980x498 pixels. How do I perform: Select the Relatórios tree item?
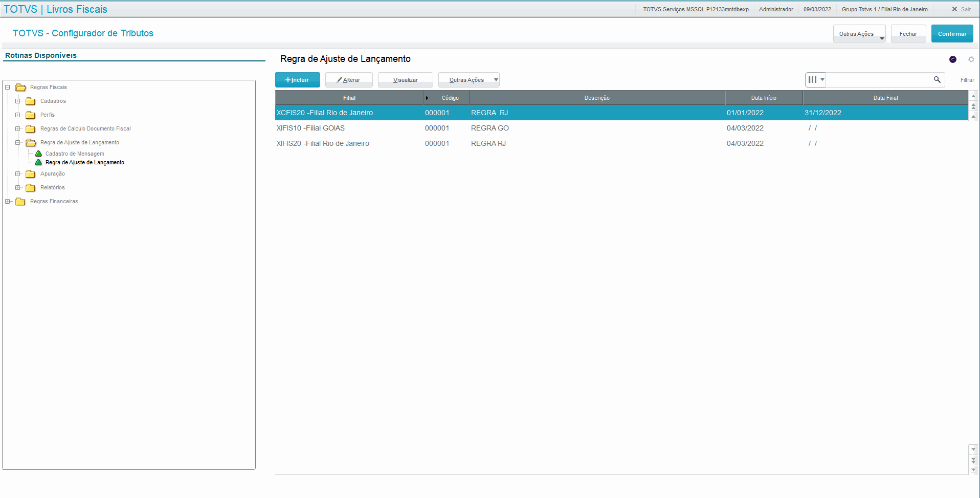53,188
